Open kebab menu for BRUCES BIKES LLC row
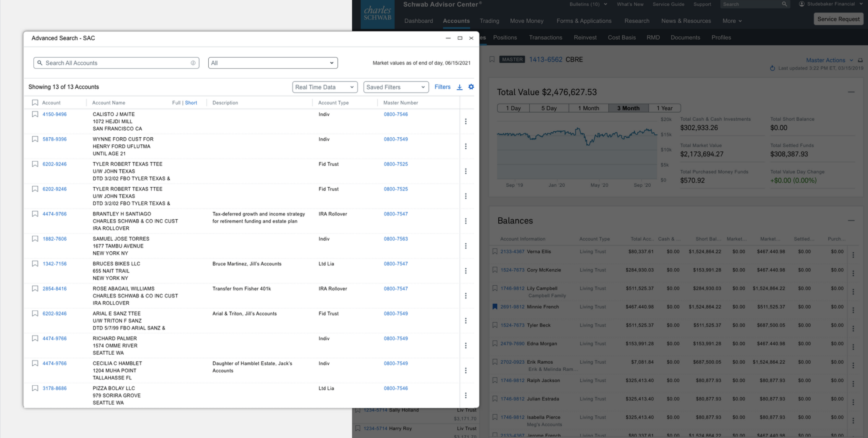The width and height of the screenshot is (868, 438). coord(466,271)
